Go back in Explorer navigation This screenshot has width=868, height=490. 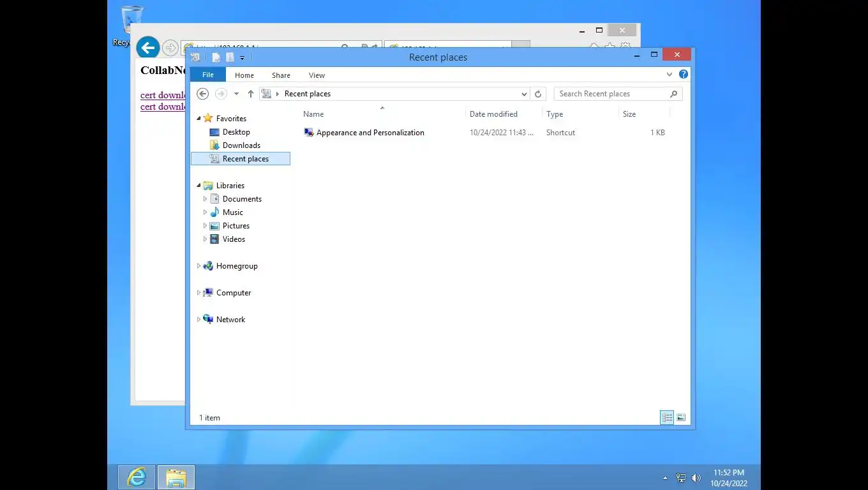click(x=202, y=94)
